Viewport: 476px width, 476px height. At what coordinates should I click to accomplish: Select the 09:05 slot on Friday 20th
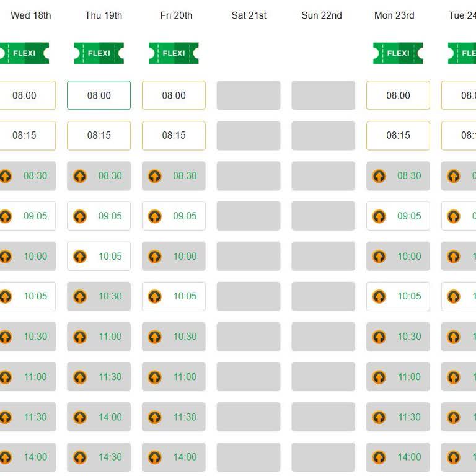point(174,216)
